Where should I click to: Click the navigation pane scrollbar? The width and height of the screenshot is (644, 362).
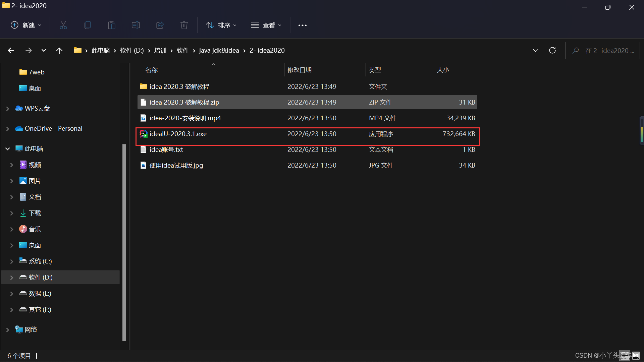click(124, 242)
